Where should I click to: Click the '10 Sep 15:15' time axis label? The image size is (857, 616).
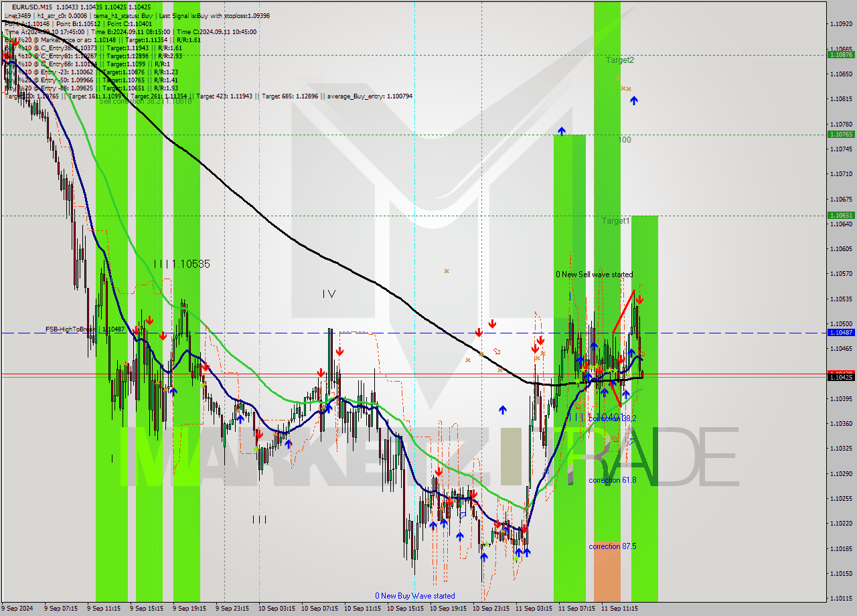[x=405, y=609]
